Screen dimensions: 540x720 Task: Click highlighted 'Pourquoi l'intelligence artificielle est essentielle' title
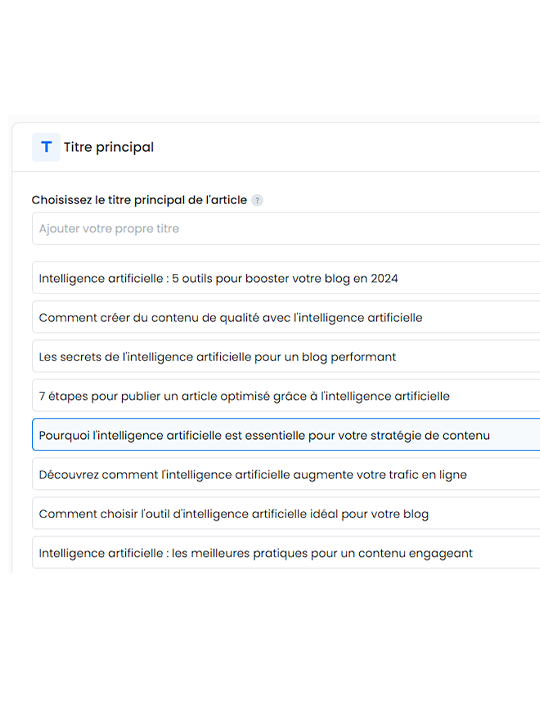coord(286,435)
